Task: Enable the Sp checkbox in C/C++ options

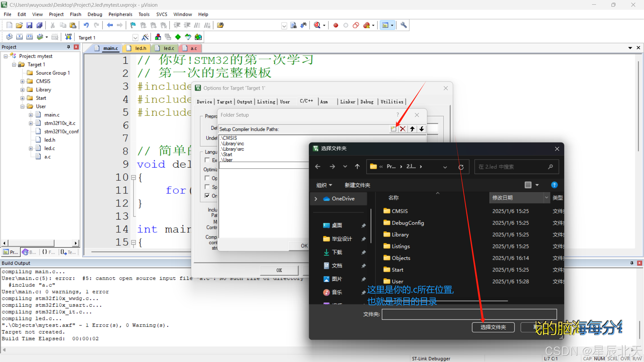Action: click(207, 187)
